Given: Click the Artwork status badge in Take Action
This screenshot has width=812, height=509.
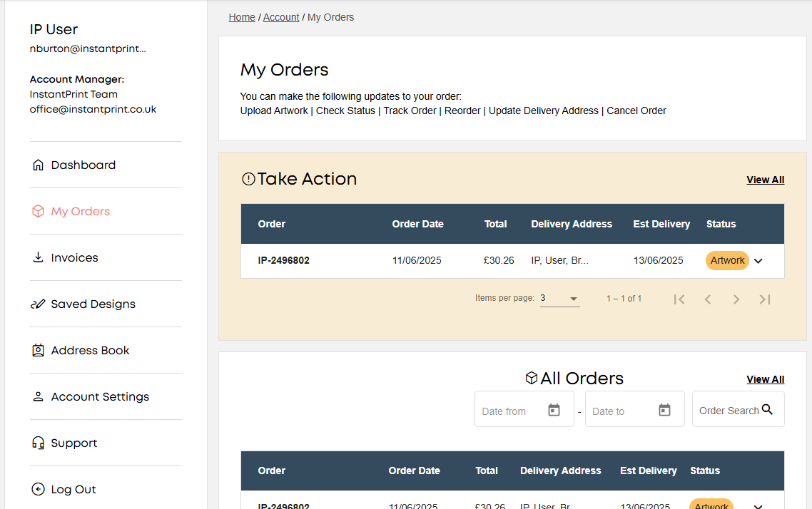Looking at the screenshot, I should 727,261.
